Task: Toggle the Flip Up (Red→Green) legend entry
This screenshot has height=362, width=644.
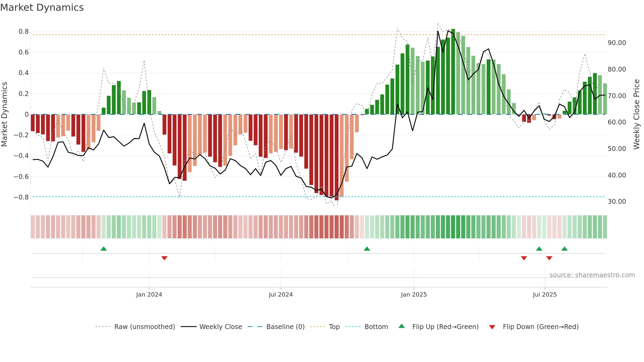Action: pos(438,327)
